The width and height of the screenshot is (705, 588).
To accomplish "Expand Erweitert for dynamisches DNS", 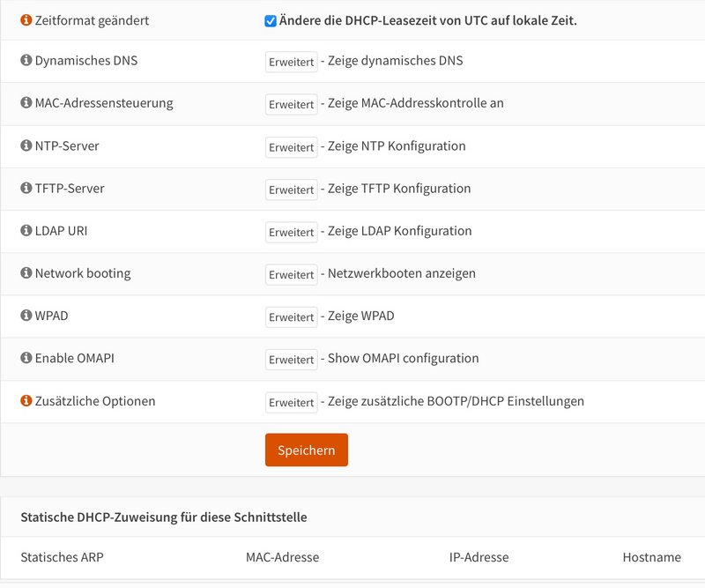I will (292, 62).
